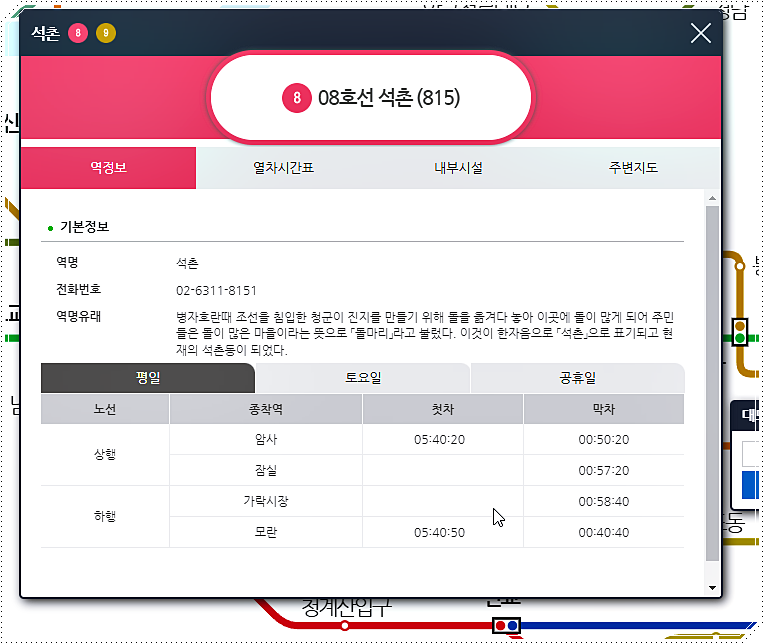Image resolution: width=764 pixels, height=644 pixels.
Task: Click the 08호선 석촌 (815) station title pill
Action: pos(371,97)
